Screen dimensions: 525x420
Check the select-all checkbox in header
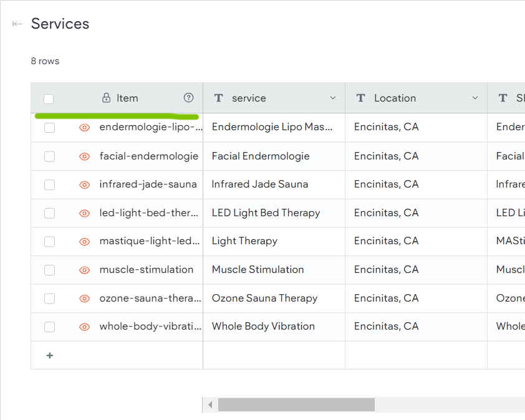49,98
